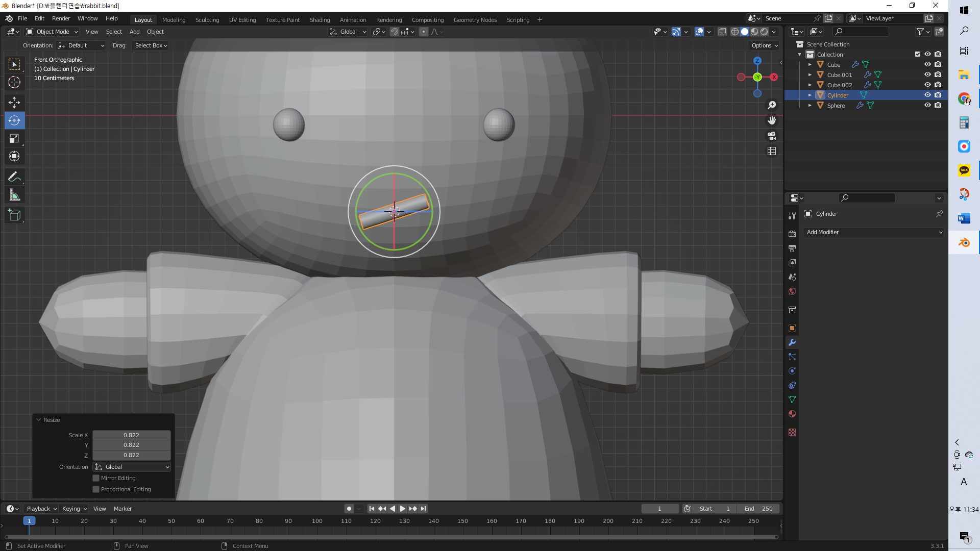Expand the Cube tree item
This screenshot has height=551, width=980.
(x=810, y=65)
